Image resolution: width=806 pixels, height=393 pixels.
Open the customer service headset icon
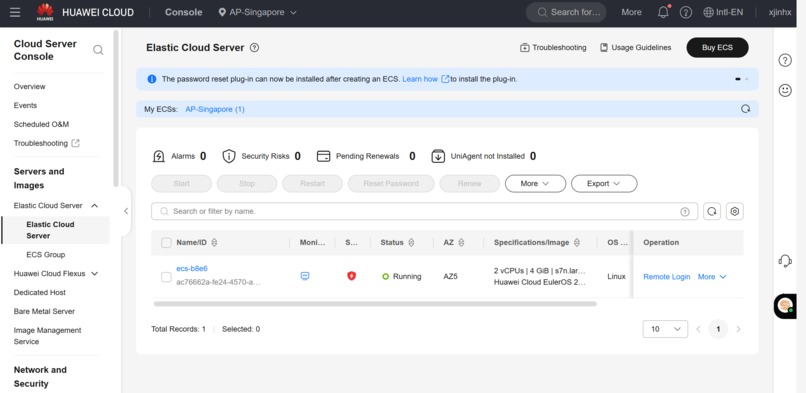[785, 261]
